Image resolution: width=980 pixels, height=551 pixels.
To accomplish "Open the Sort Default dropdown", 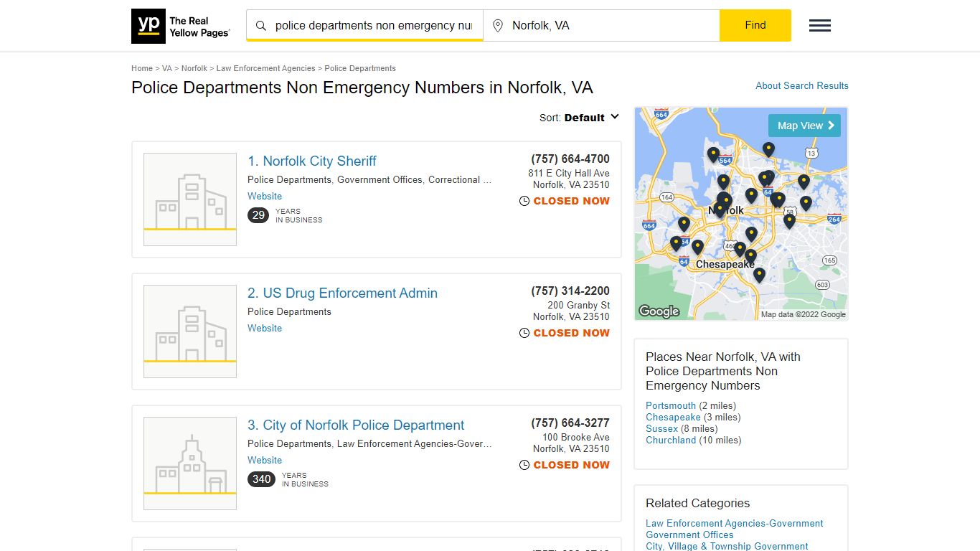I will [580, 118].
